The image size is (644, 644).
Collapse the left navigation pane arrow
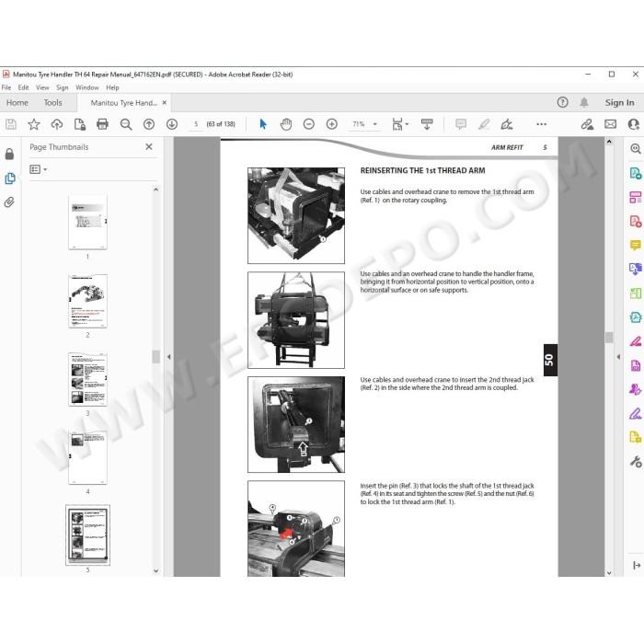coord(168,357)
